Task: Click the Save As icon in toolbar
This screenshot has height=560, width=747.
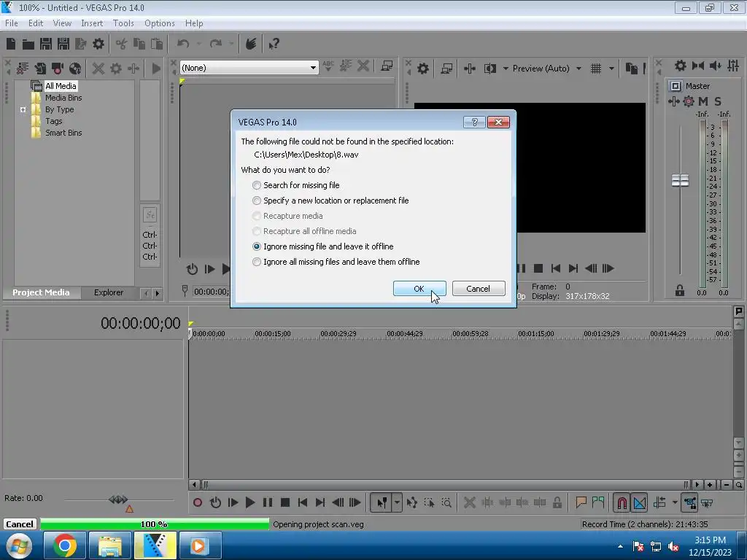Action: pos(63,44)
